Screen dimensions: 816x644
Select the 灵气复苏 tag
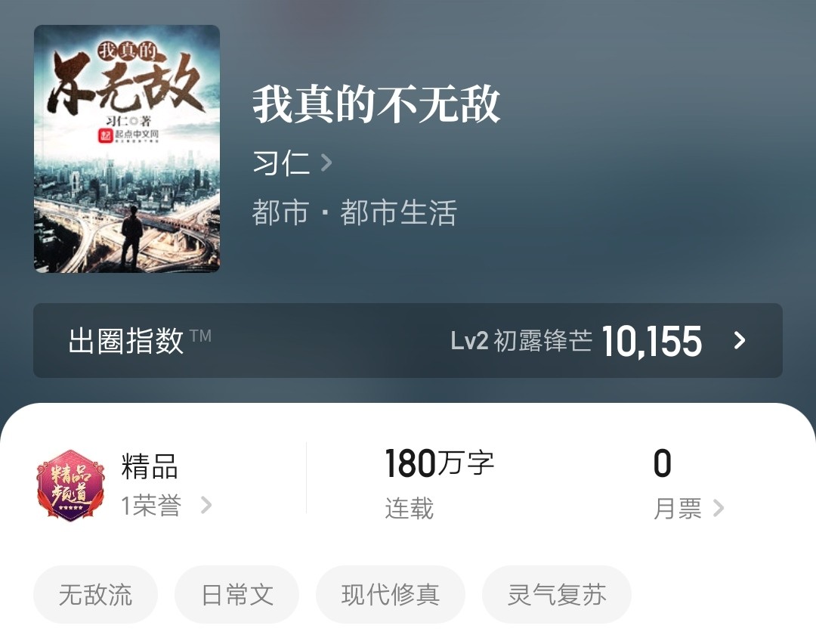[x=557, y=595]
